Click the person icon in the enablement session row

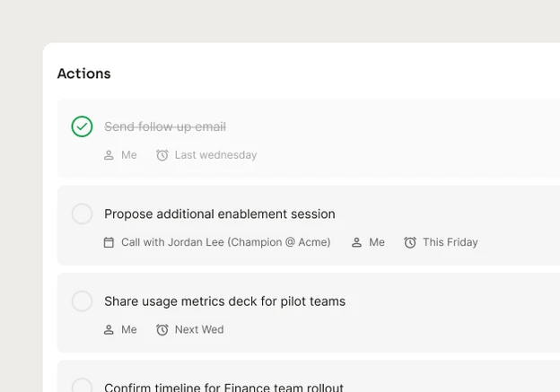356,242
